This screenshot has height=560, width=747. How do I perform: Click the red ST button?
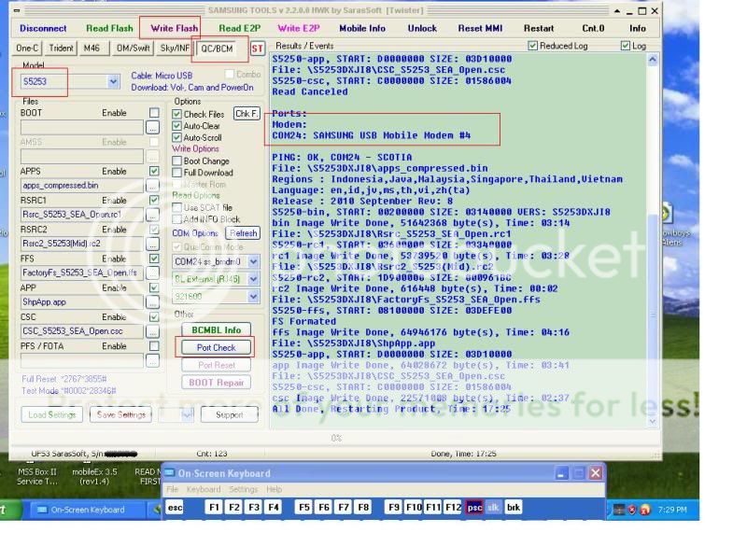[x=258, y=49]
